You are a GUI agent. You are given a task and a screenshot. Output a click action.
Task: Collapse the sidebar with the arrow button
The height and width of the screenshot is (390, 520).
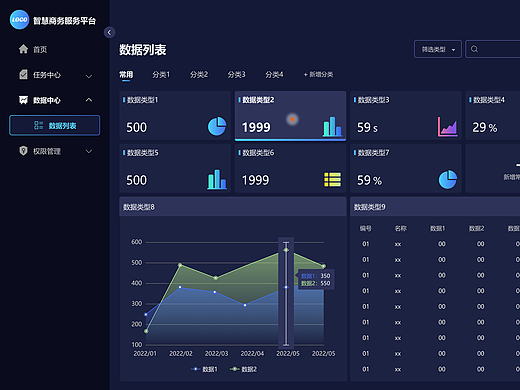pos(109,32)
